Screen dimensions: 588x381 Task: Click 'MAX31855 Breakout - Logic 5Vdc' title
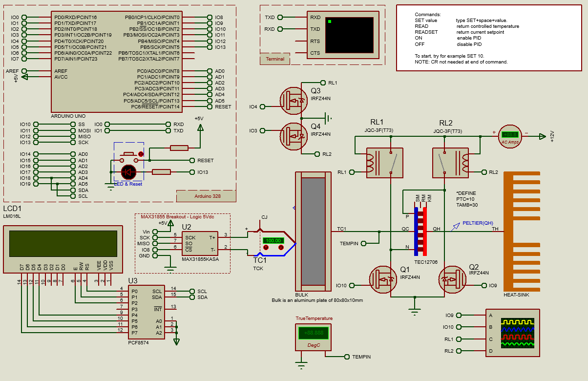(x=177, y=216)
